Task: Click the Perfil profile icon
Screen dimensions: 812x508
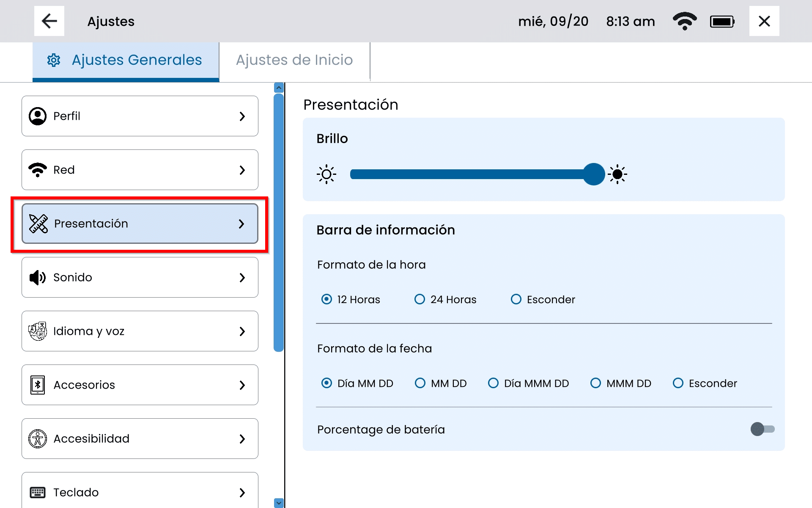Action: pyautogui.click(x=38, y=116)
